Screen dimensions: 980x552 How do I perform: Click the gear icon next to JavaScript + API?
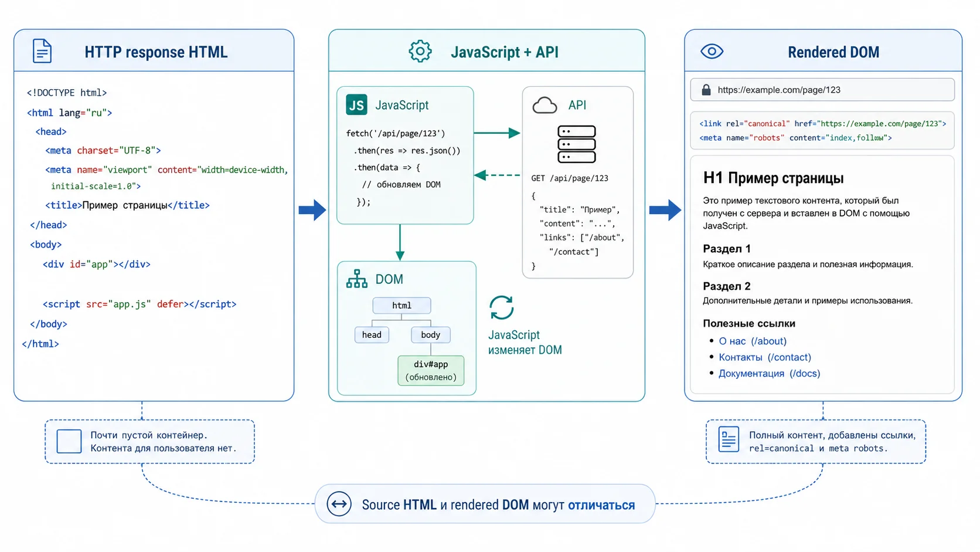point(420,52)
